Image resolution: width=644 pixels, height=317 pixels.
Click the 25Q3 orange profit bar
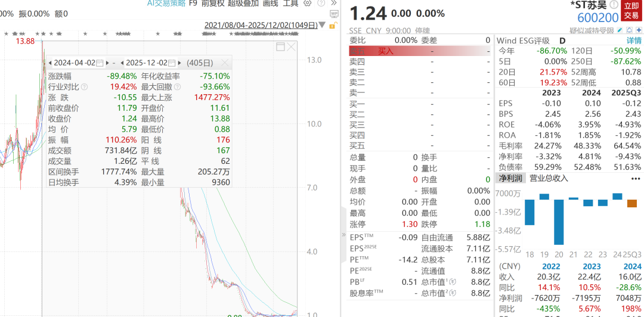(632, 204)
